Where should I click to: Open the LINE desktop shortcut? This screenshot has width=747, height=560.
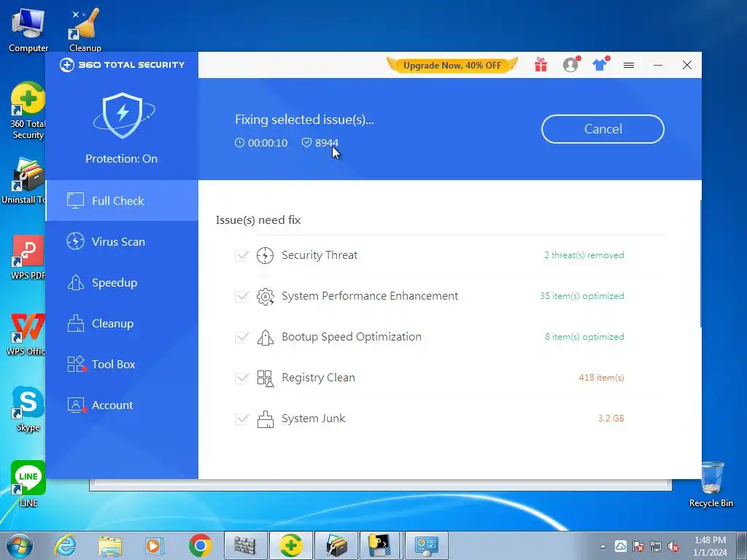pos(28,484)
